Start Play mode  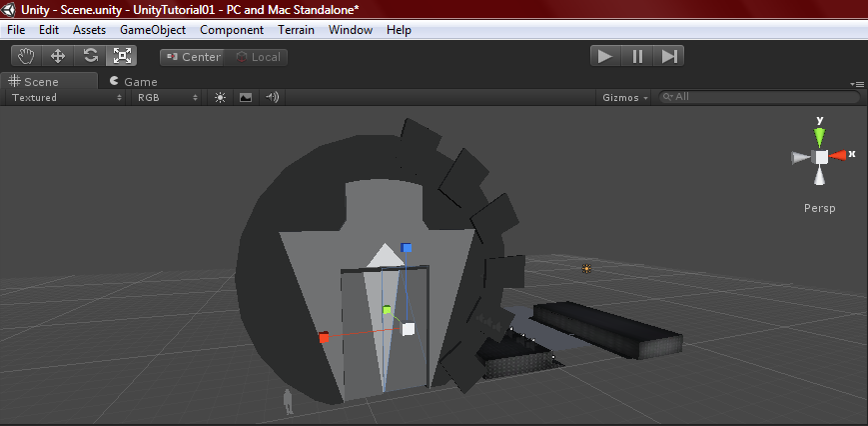(x=605, y=56)
